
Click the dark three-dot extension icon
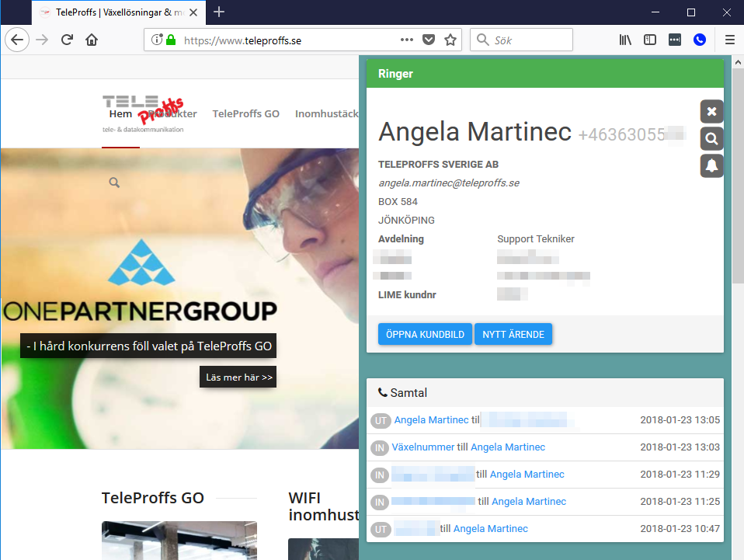pos(674,40)
